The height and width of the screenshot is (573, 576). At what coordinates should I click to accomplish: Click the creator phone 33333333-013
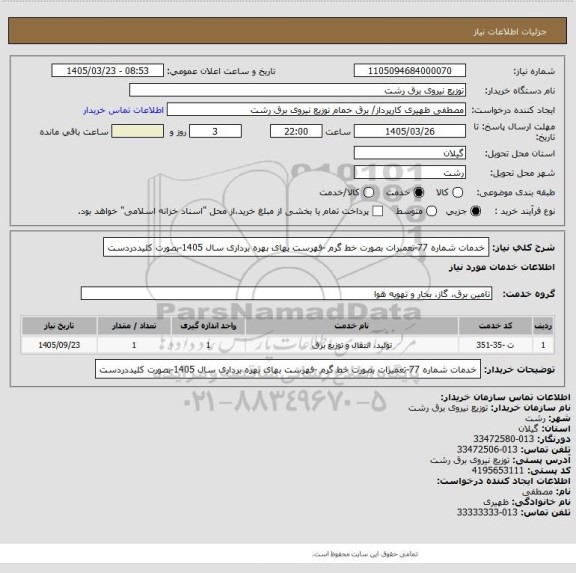pos(487,512)
